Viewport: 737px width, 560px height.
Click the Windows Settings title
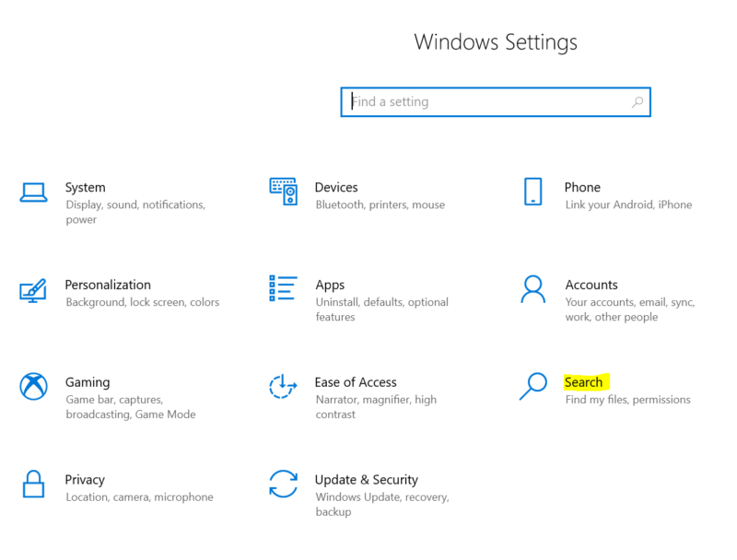[496, 42]
